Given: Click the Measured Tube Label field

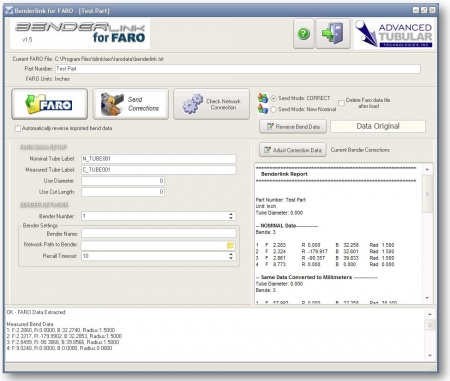Looking at the screenshot, I should coord(159,170).
